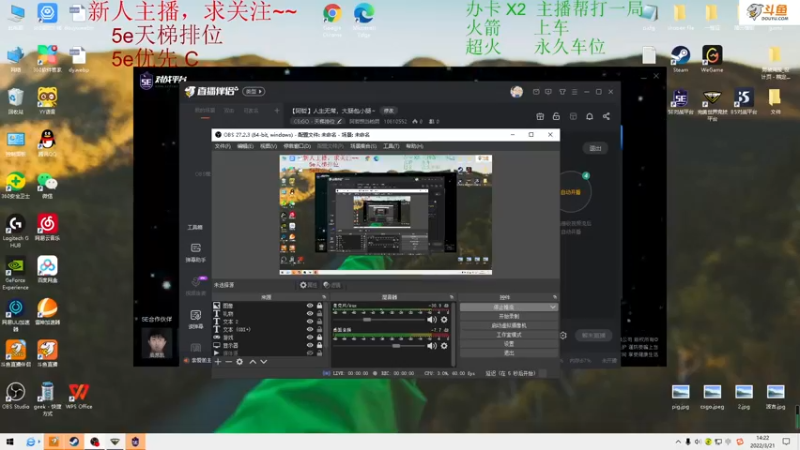800x450 pixels.
Task: Open settings gear for 麦克风/Aux track
Action: click(x=444, y=319)
